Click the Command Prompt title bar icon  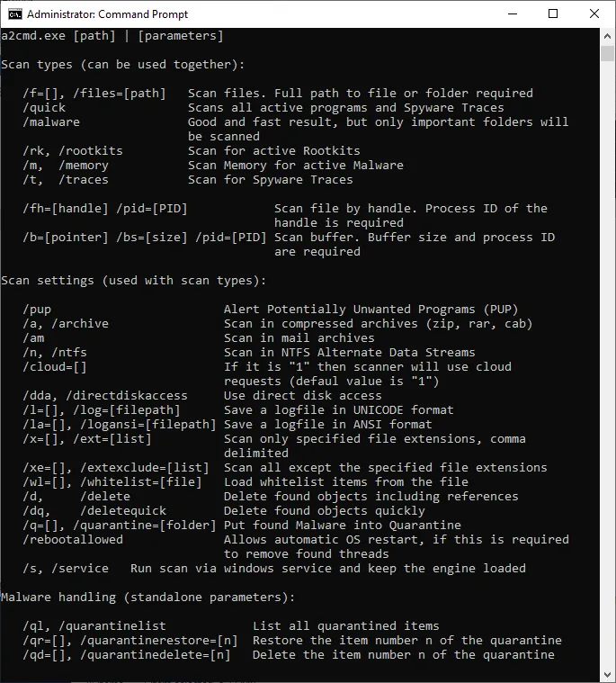[14, 13]
